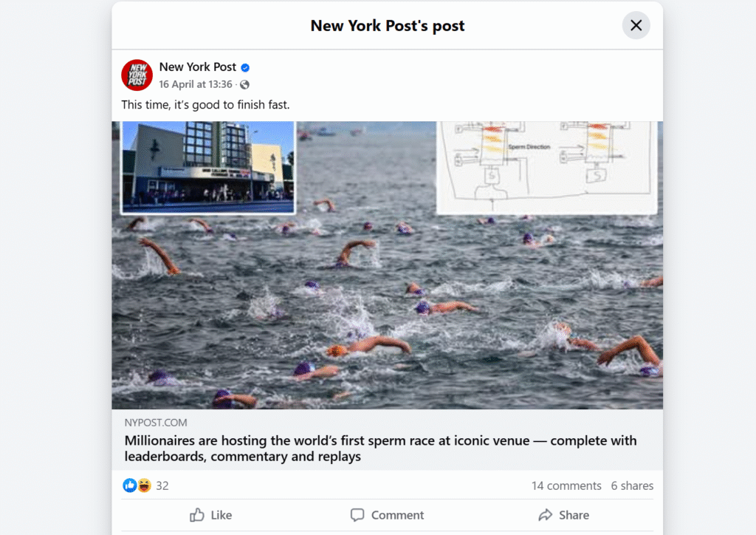The image size is (756, 535).
Task: Open the swimmers article preview image
Action: [x=387, y=265]
